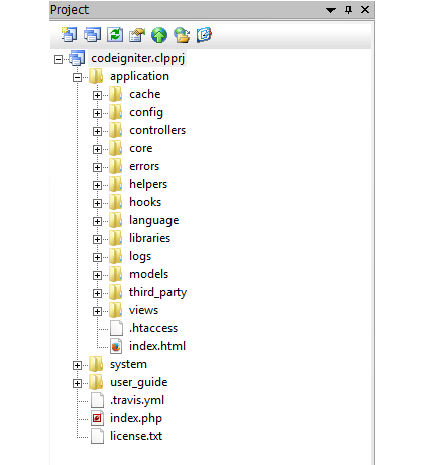The height and width of the screenshot is (465, 440).
Task: Collapse the codeigniter.clpprj root node
Action: point(58,59)
